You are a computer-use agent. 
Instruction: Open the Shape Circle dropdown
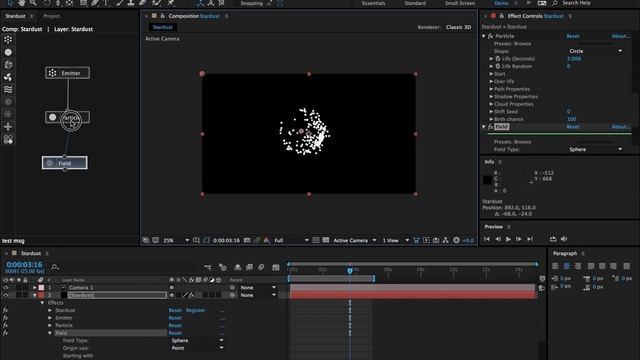(x=595, y=51)
